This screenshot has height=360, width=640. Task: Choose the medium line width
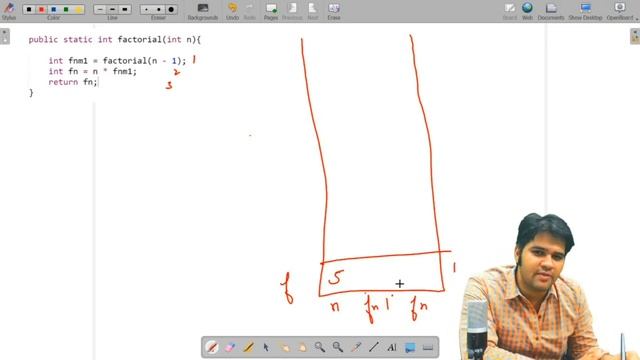point(112,9)
